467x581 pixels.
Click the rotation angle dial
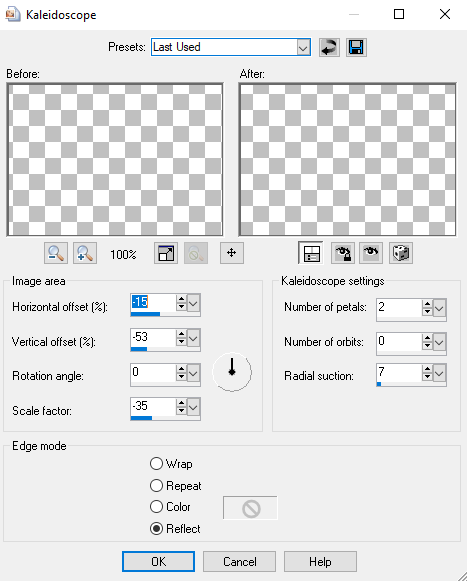(232, 372)
